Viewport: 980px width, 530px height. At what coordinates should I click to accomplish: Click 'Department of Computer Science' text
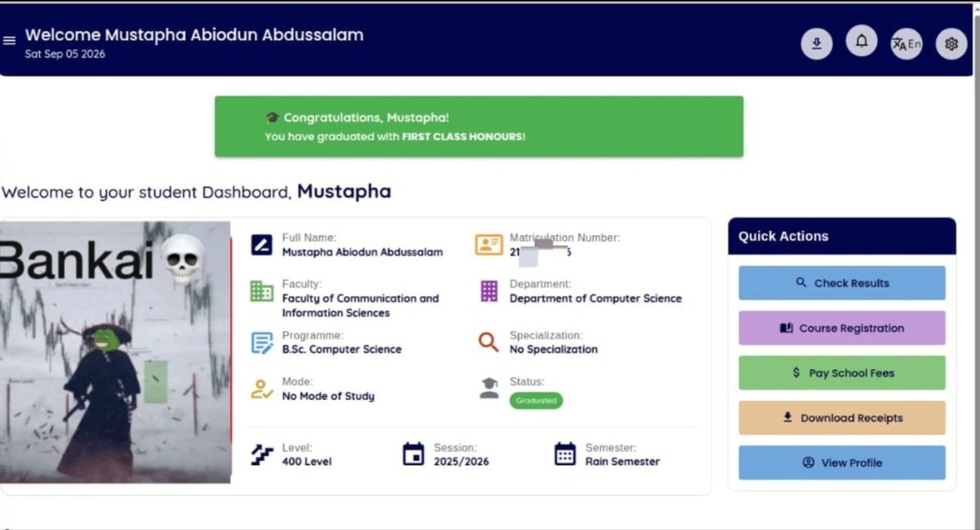click(x=595, y=299)
